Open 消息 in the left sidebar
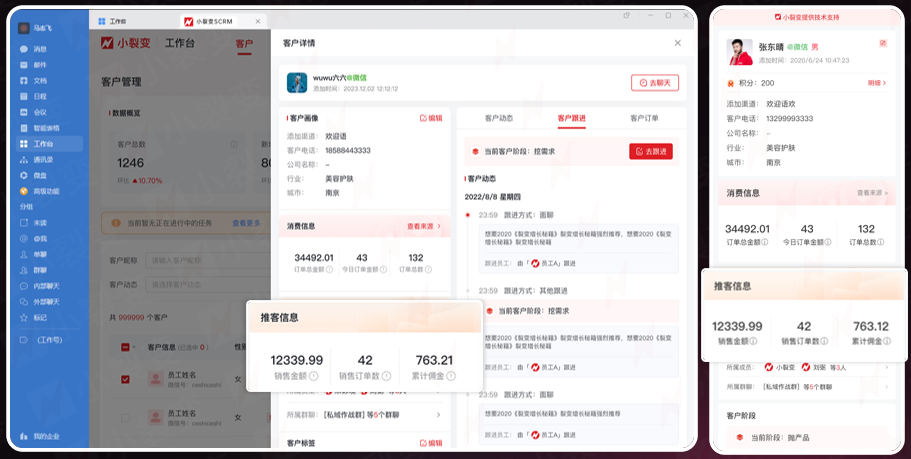Viewport: 911px width, 459px height. point(39,49)
